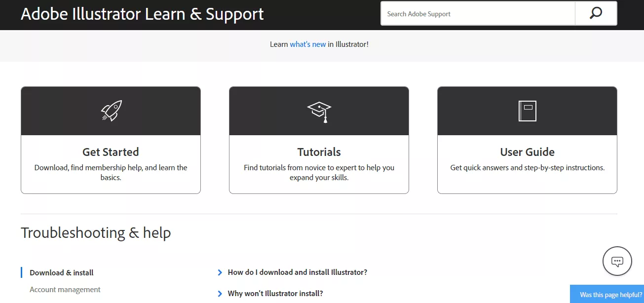The image size is (644, 303).
Task: Click the book icon on User Guide card
Action: click(527, 111)
